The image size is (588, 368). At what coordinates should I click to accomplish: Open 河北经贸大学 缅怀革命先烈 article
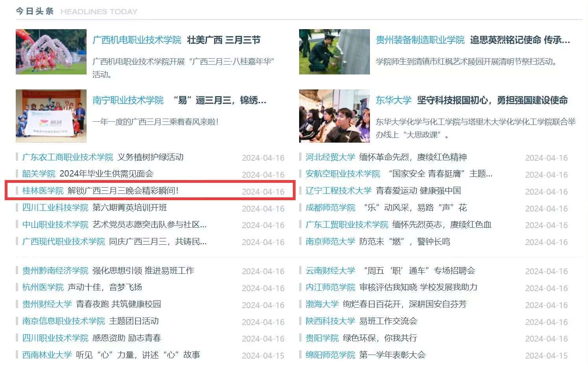pyautogui.click(x=412, y=158)
